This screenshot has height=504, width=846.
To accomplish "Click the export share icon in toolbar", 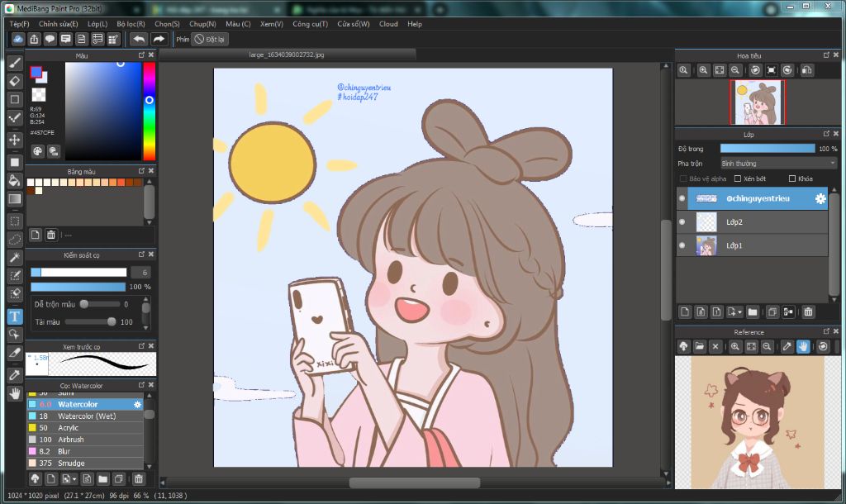I will click(x=34, y=39).
